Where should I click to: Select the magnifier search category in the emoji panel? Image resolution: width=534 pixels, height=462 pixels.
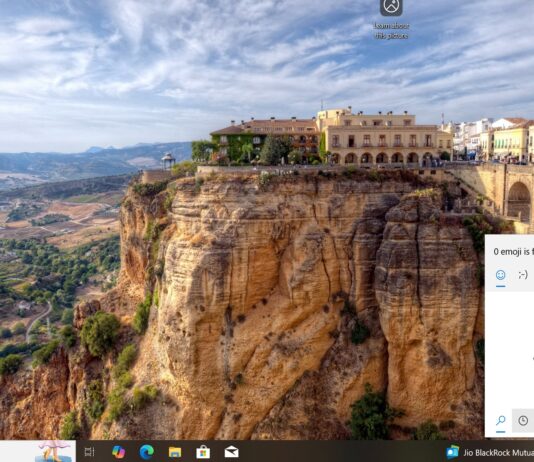500,420
